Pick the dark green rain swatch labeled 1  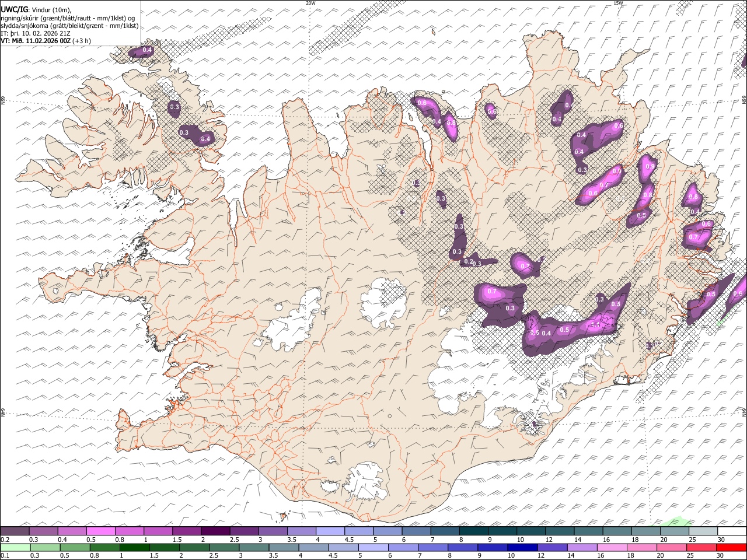pos(135,547)
